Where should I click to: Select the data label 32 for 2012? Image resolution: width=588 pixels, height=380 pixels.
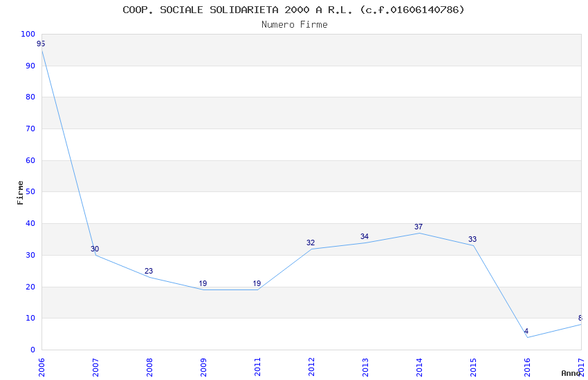pyautogui.click(x=311, y=243)
